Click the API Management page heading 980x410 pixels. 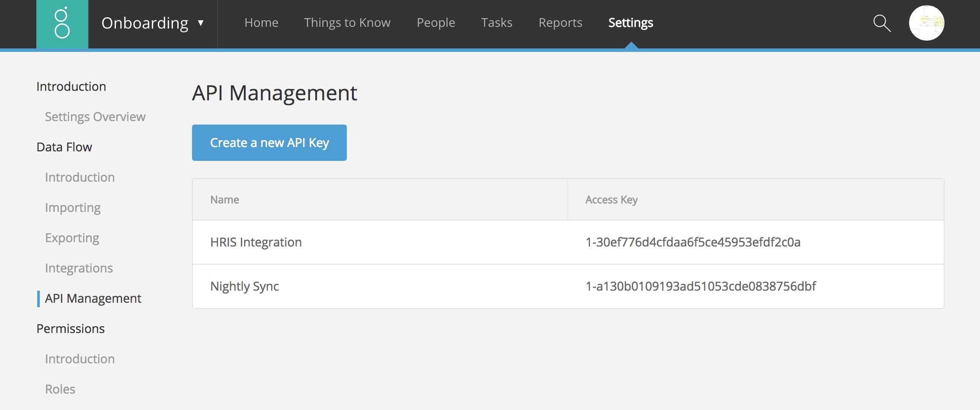pos(275,93)
